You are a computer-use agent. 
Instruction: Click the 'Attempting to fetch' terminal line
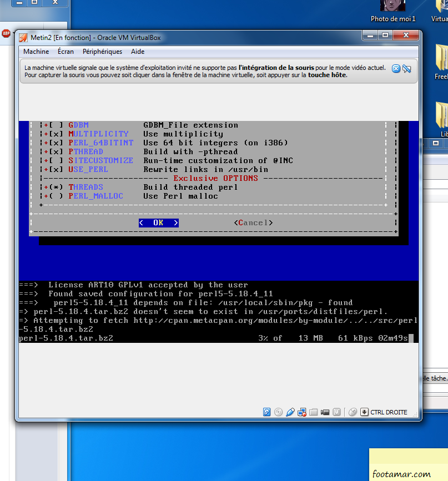point(218,325)
